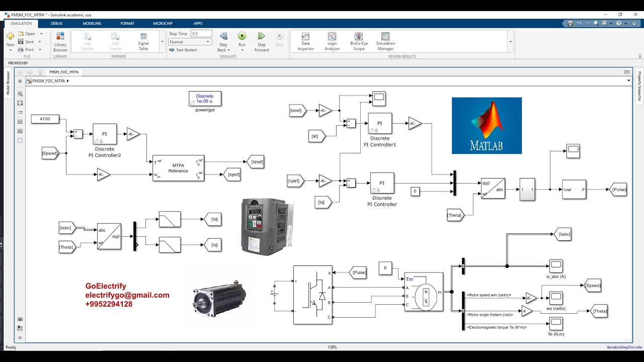Viewport: 644px width, 362px height.
Task: Open the New dropdown arrow
Action: click(10, 50)
